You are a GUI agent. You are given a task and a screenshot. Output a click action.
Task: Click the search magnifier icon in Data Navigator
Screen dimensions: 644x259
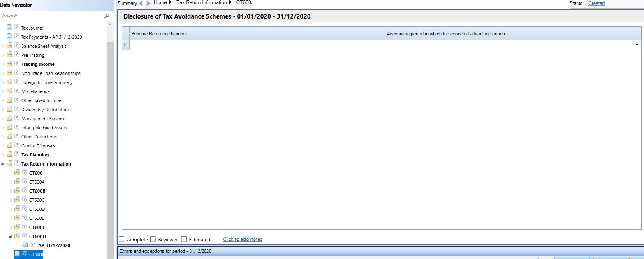107,16
